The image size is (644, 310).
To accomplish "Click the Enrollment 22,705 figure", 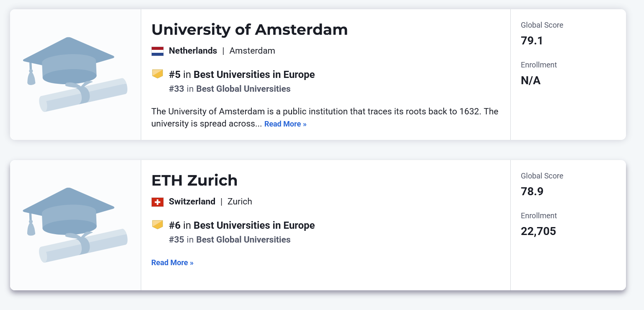I will pyautogui.click(x=538, y=231).
